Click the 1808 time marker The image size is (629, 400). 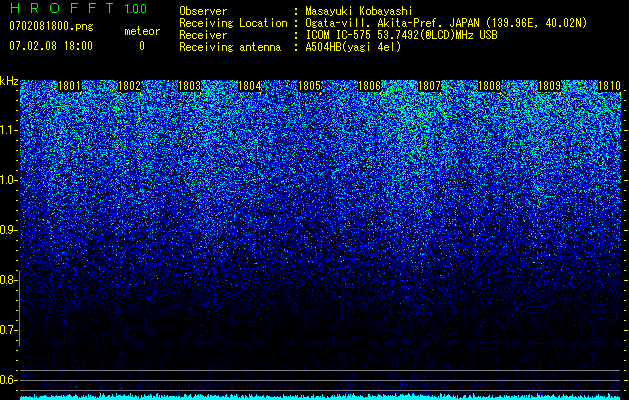490,86
